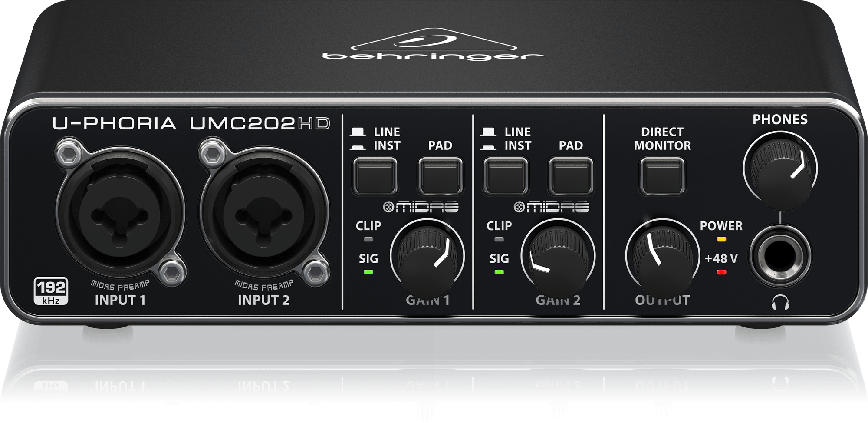Click the yellow POWER LED

[x=721, y=239]
